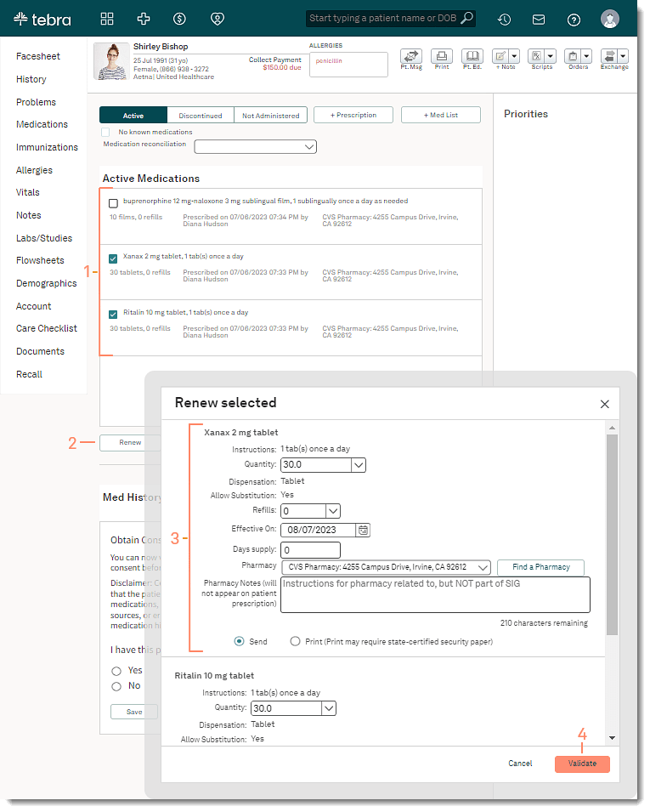This screenshot has height=812, width=650.
Task: Open Immunizations in the sidebar
Action: click(47, 147)
